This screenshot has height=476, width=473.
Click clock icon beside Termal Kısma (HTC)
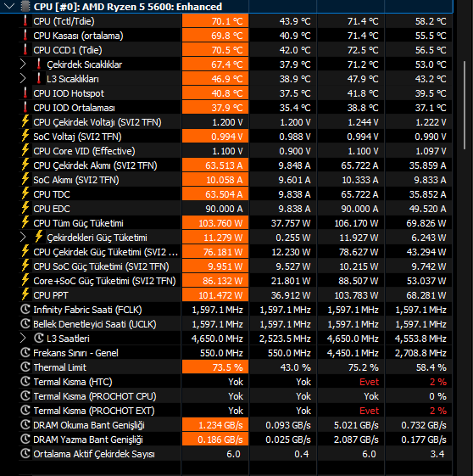[25, 381]
